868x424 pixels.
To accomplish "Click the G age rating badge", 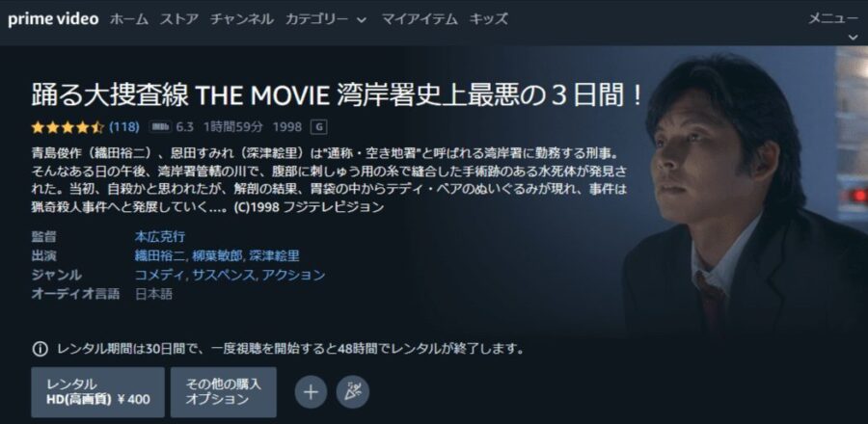I will [x=319, y=127].
